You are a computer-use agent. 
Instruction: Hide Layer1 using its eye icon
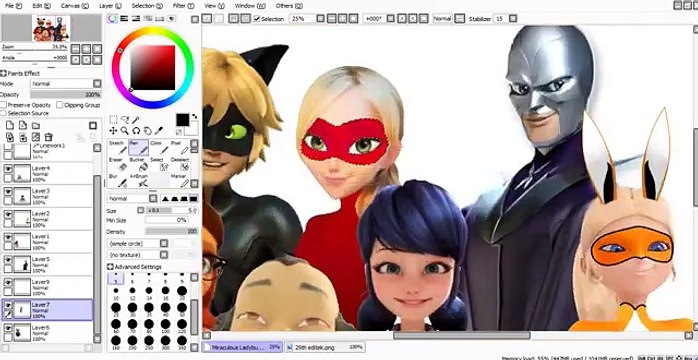coord(8,237)
